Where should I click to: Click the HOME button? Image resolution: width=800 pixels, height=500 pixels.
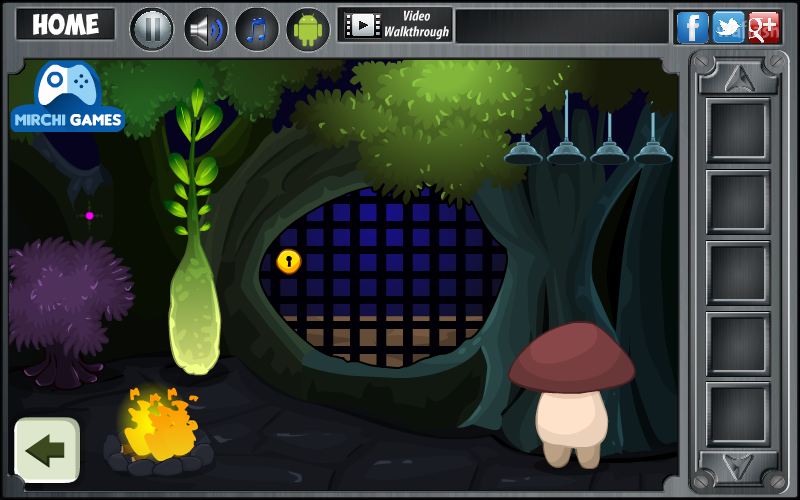click(x=65, y=24)
